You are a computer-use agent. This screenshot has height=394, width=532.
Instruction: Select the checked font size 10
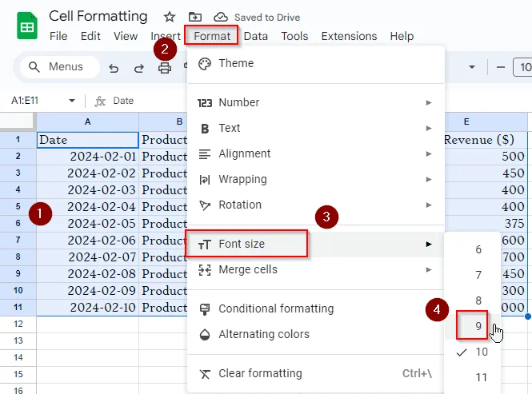[x=473, y=352]
